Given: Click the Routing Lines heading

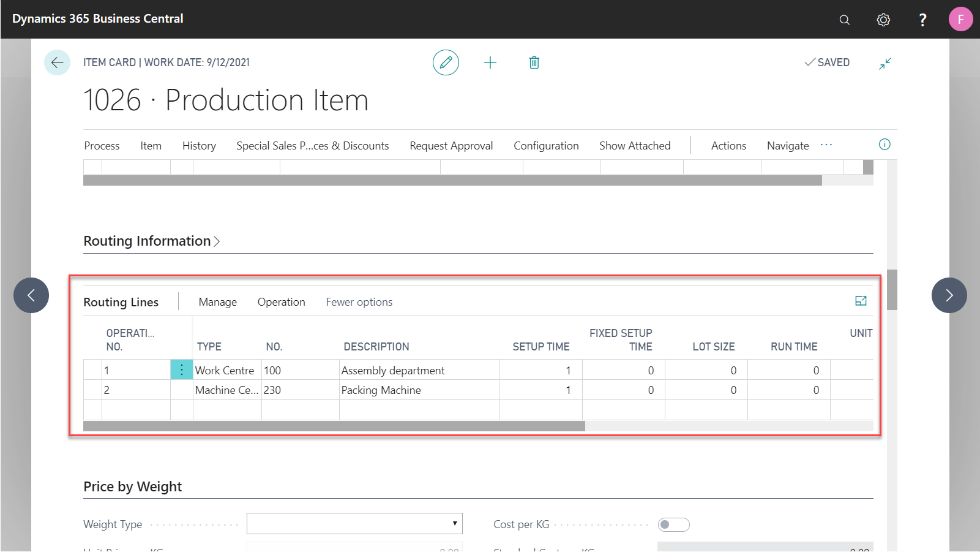Looking at the screenshot, I should coord(121,302).
